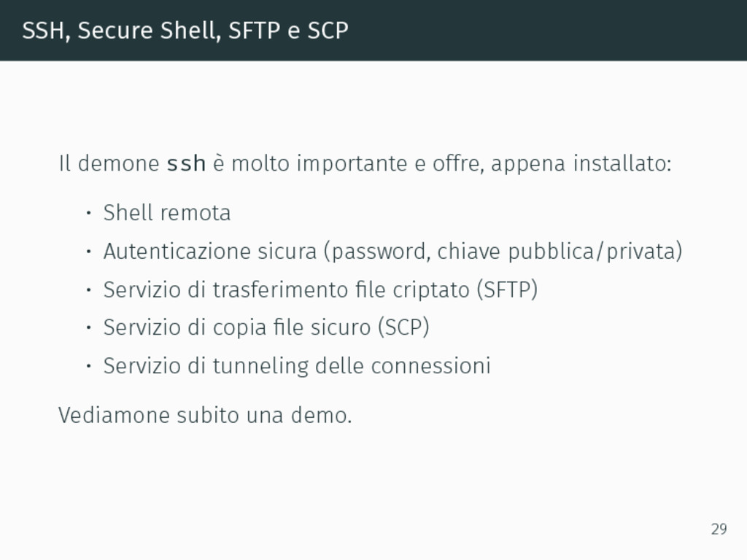Viewport: 747px width, 560px height.
Task: Click the monospaced ssh word
Action: tap(186, 163)
